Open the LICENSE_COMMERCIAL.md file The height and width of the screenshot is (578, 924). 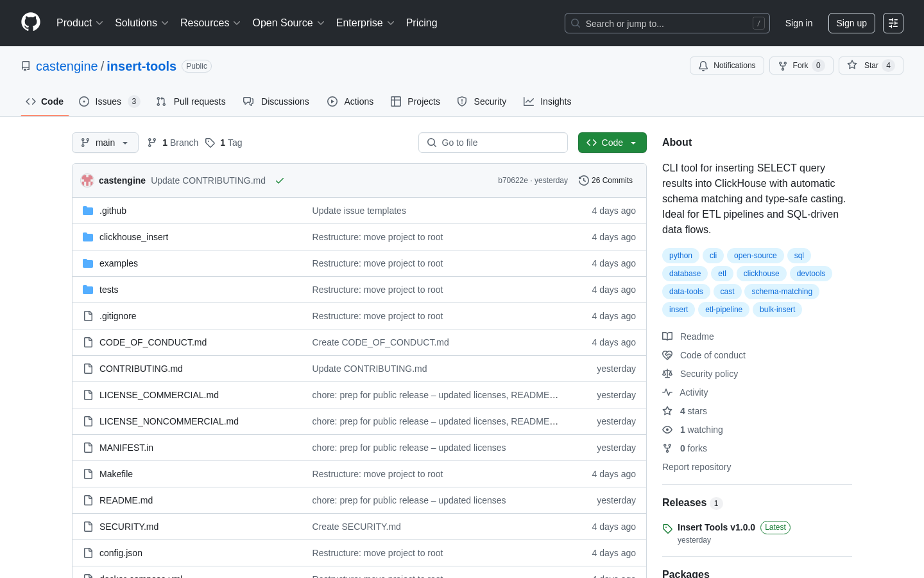click(x=159, y=395)
